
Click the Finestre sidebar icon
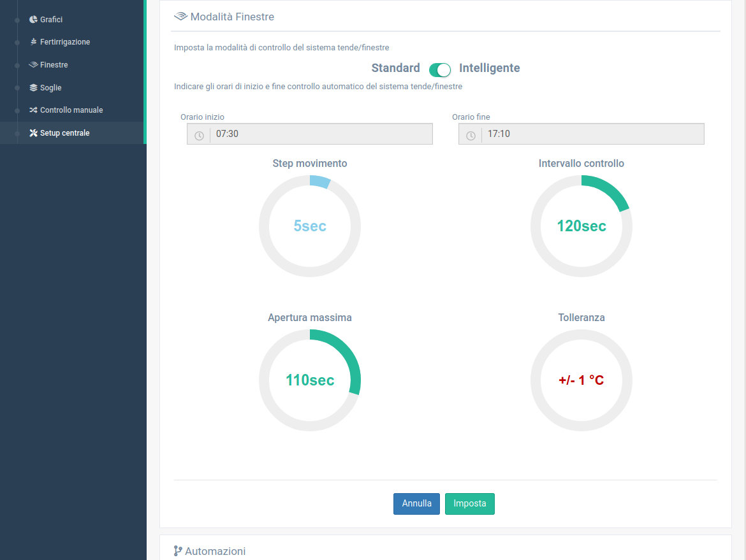click(33, 64)
